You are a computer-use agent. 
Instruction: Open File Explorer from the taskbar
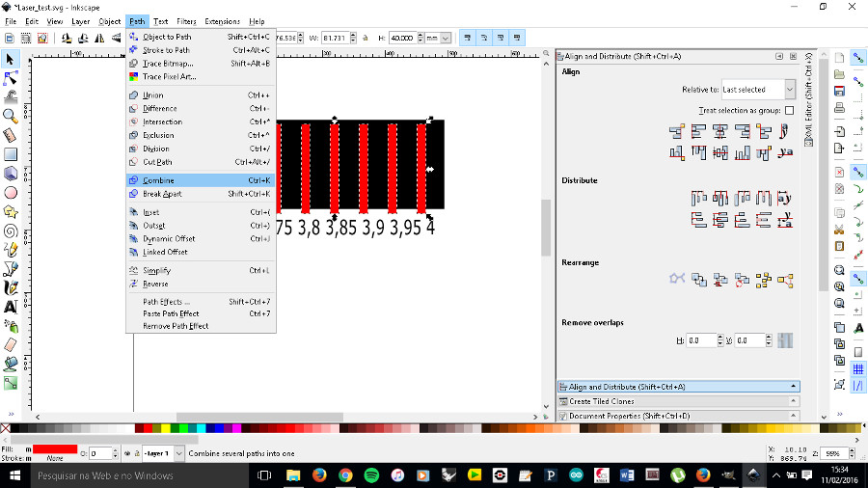point(293,475)
